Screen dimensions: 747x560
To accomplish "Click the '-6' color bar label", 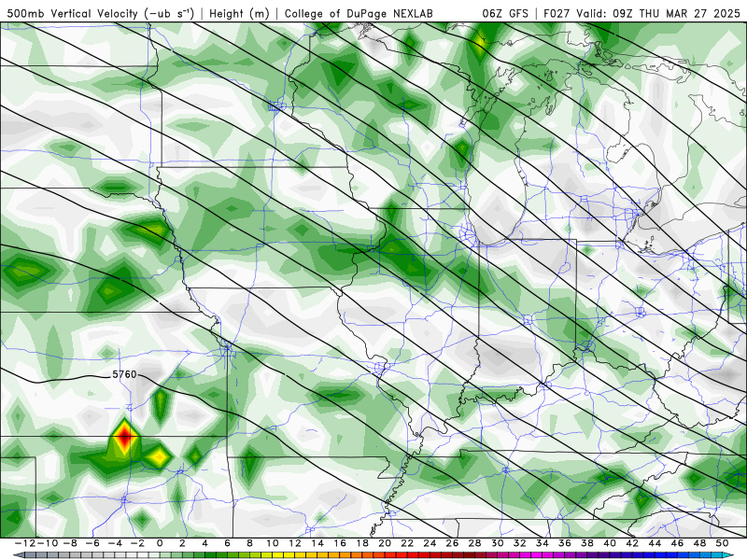I will coord(92,543).
